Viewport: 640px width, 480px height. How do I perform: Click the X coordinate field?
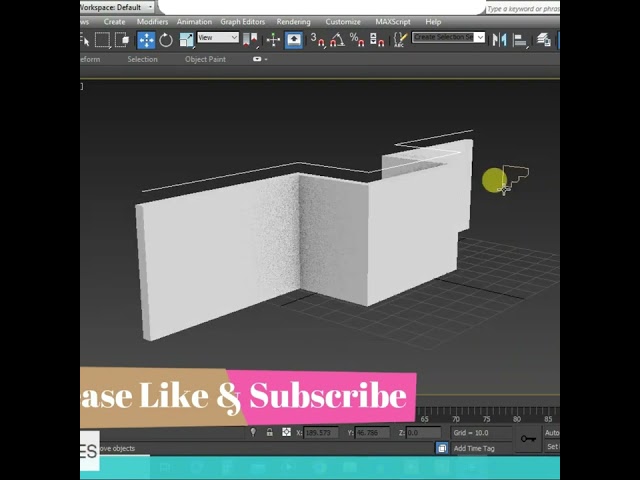tap(321, 432)
